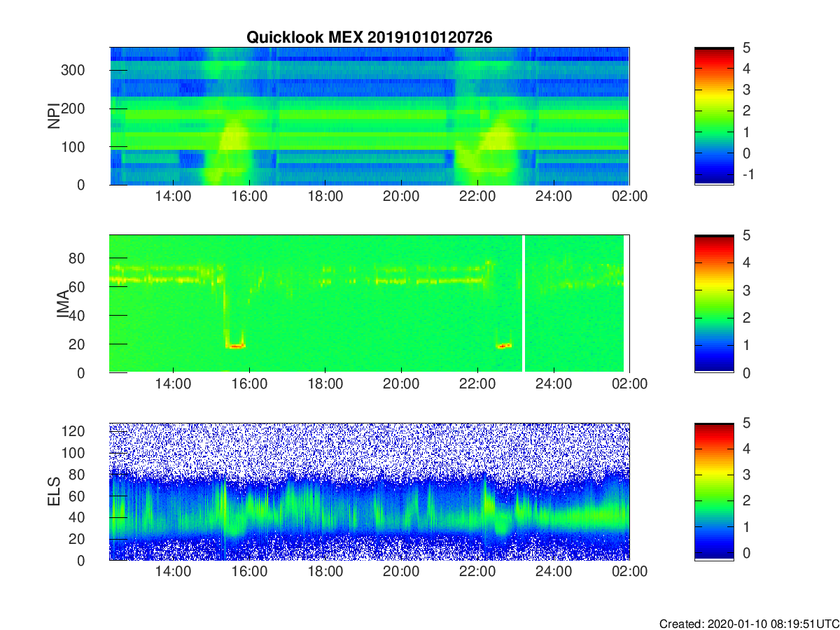Viewport: 840px width, 630px height.
Task: Click the 18:00 tick under the NPI plot
Action: tap(325, 197)
